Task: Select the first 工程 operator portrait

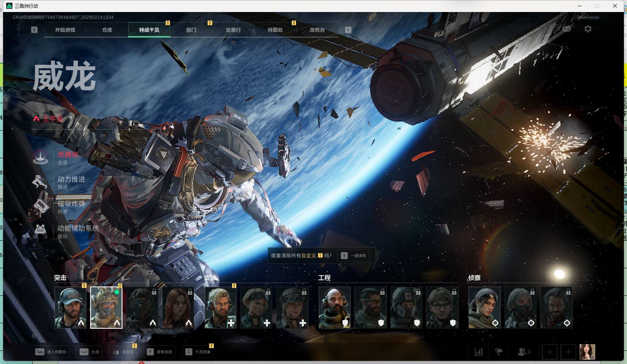Action: (334, 307)
